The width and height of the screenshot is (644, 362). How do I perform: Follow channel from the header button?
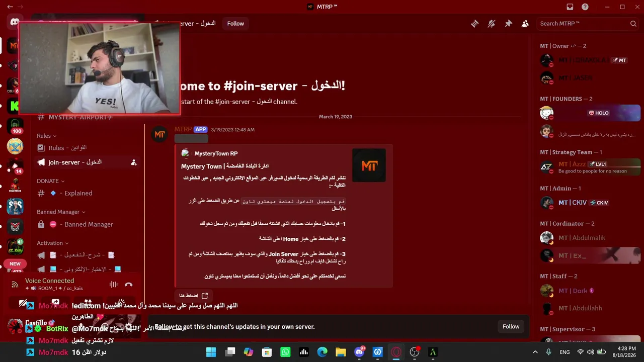[235, 24]
